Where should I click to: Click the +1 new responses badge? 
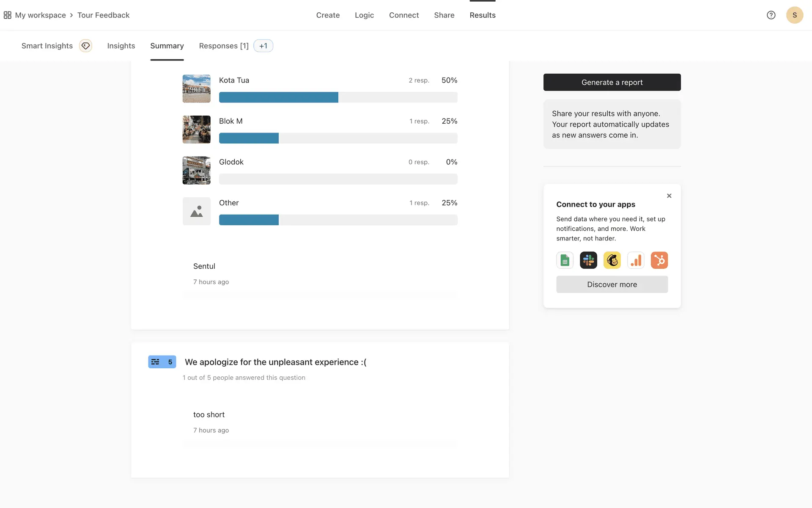(263, 46)
